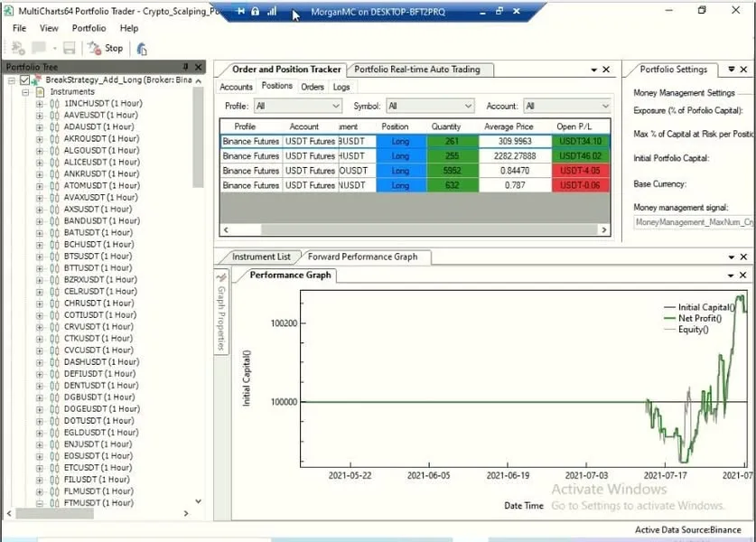Click the Save portfolio toolbar icon
The height and width of the screenshot is (542, 756).
[69, 48]
